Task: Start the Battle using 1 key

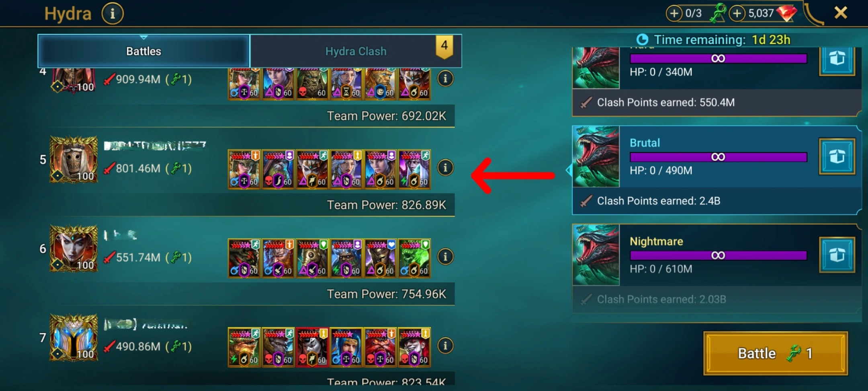Action: click(776, 353)
